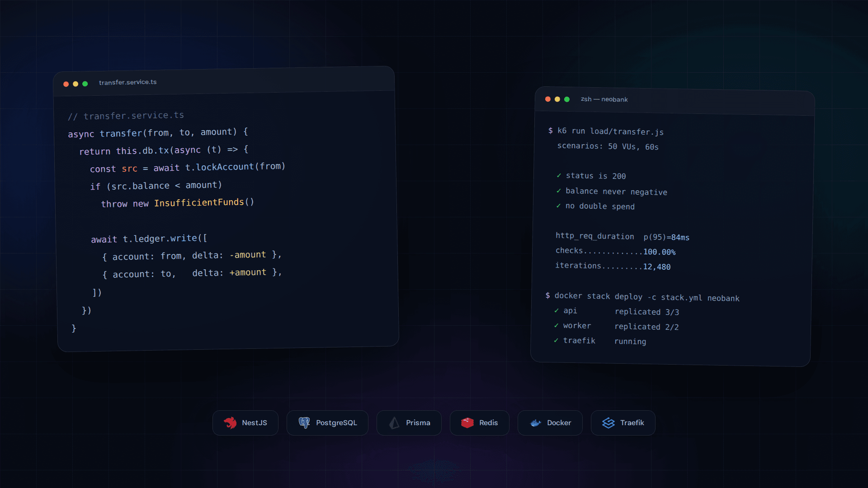The width and height of the screenshot is (868, 488).
Task: Click the 'docker stack deploy' command line
Action: (x=647, y=297)
